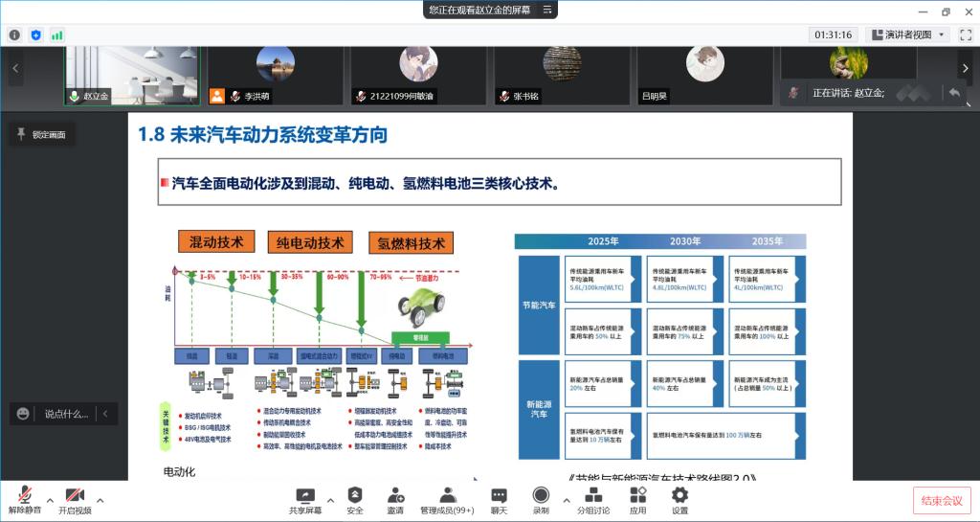Click mic icon on 赵立金 tile

pyautogui.click(x=75, y=97)
